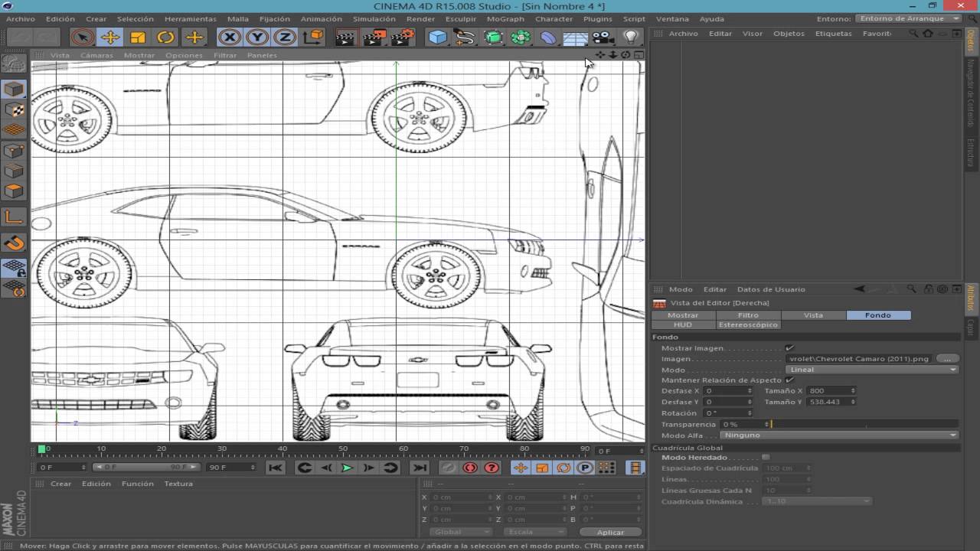Choose the Scale tool
Image resolution: width=980 pixels, height=551 pixels.
coord(137,37)
